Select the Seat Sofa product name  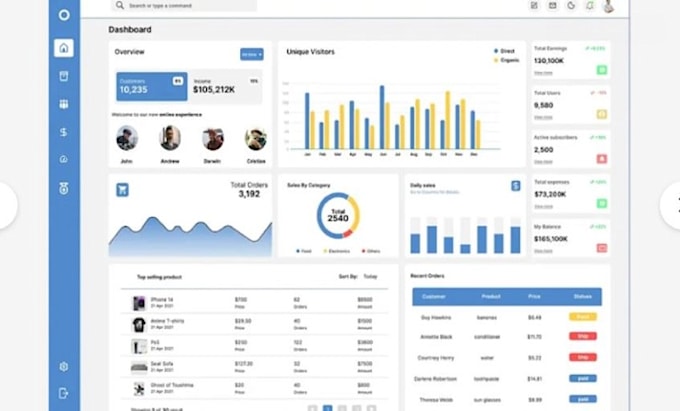coord(162,364)
